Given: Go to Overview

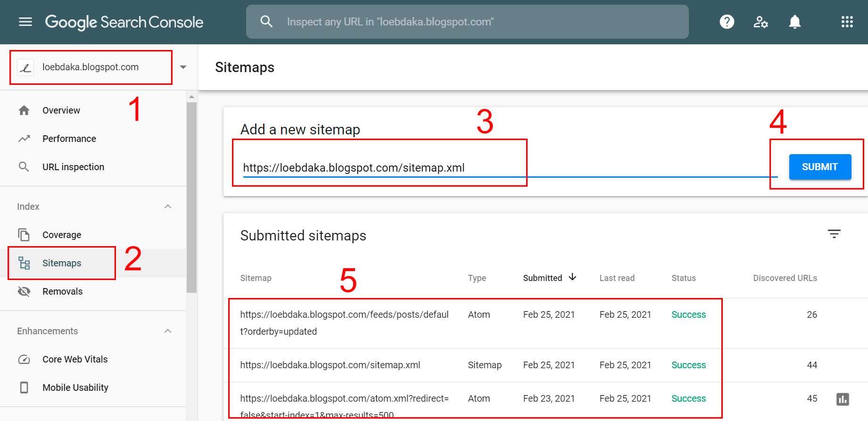Looking at the screenshot, I should coord(61,110).
